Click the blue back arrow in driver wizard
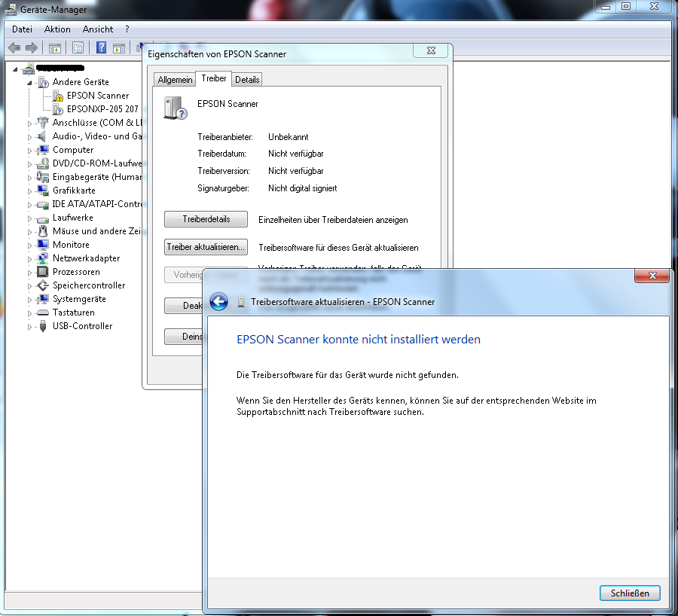 [x=218, y=301]
